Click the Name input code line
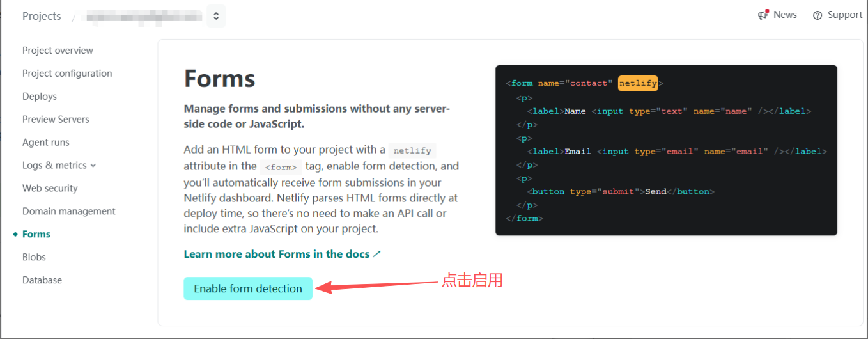The height and width of the screenshot is (339, 868). (x=669, y=111)
